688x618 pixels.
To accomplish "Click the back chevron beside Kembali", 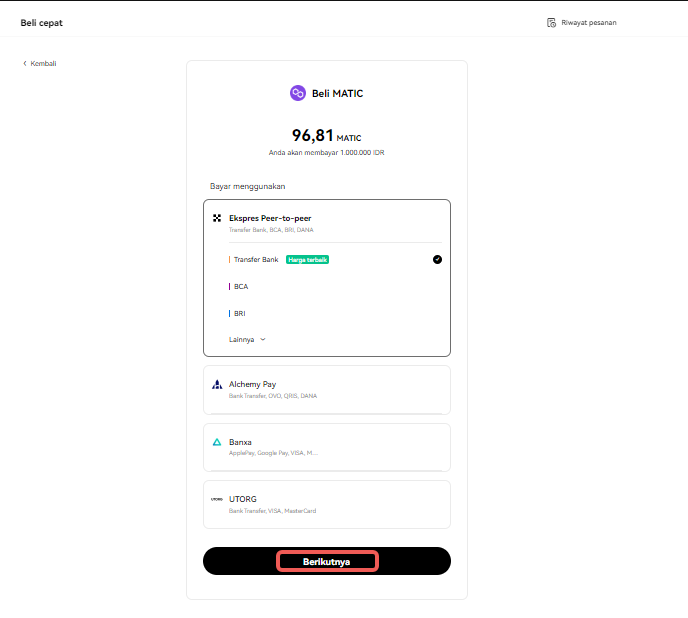I will (x=25, y=63).
